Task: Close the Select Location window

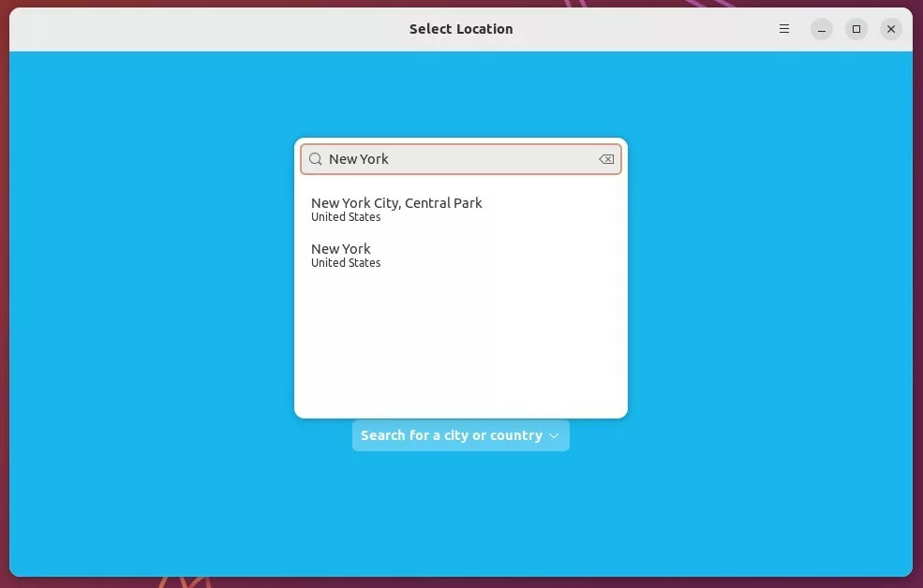Action: [x=891, y=29]
